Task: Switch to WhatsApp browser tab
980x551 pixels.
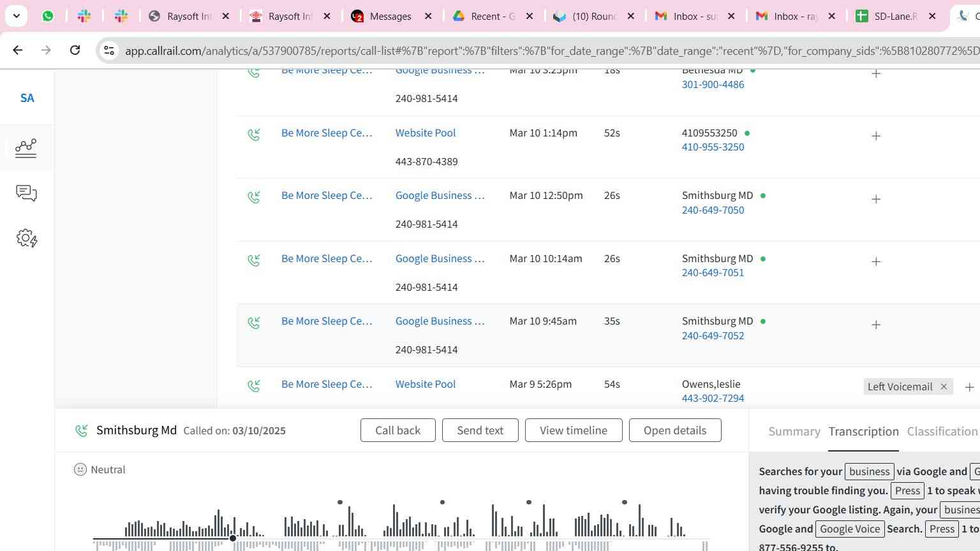Action: coord(48,16)
